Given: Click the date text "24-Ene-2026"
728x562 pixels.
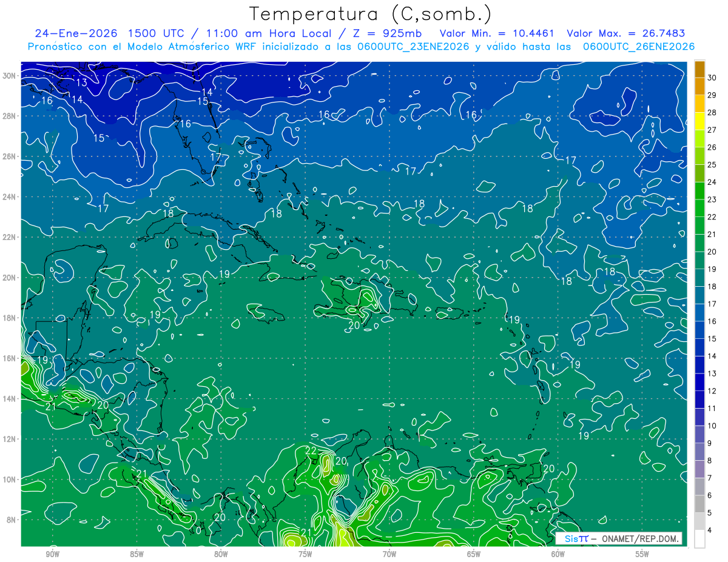Looking at the screenshot, I should click(75, 33).
